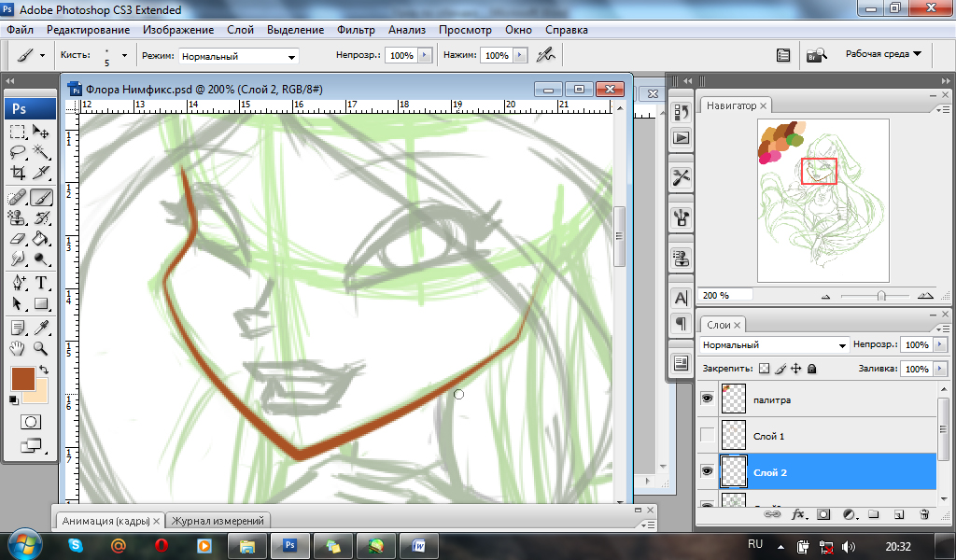Image resolution: width=956 pixels, height=560 pixels.
Task: Expand the layer blending mode Нормальный dropdown
Action: [x=774, y=344]
